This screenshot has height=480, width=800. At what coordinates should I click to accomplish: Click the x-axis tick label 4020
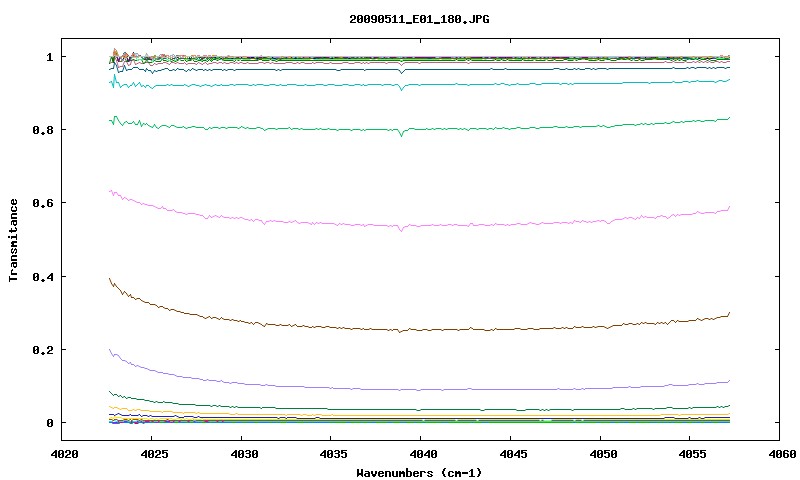[x=65, y=454]
